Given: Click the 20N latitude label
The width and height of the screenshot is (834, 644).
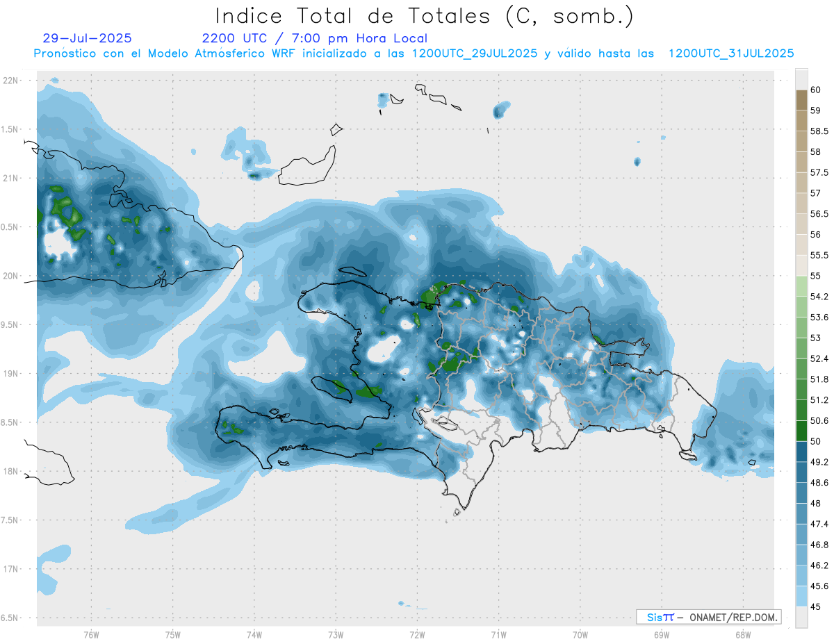Looking at the screenshot, I should click(x=12, y=276).
